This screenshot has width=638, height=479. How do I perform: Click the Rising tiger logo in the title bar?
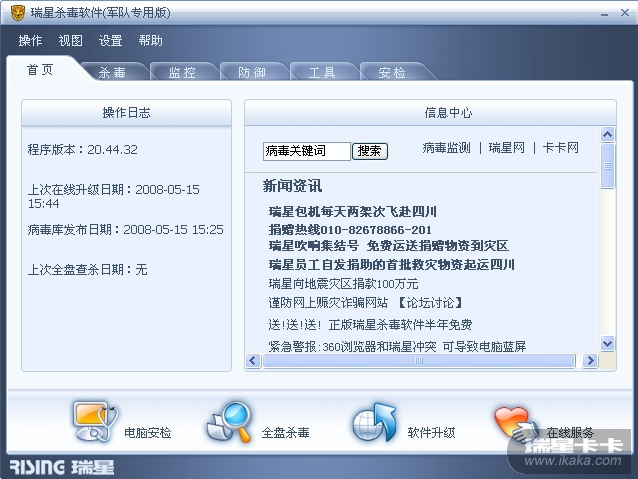(17, 13)
